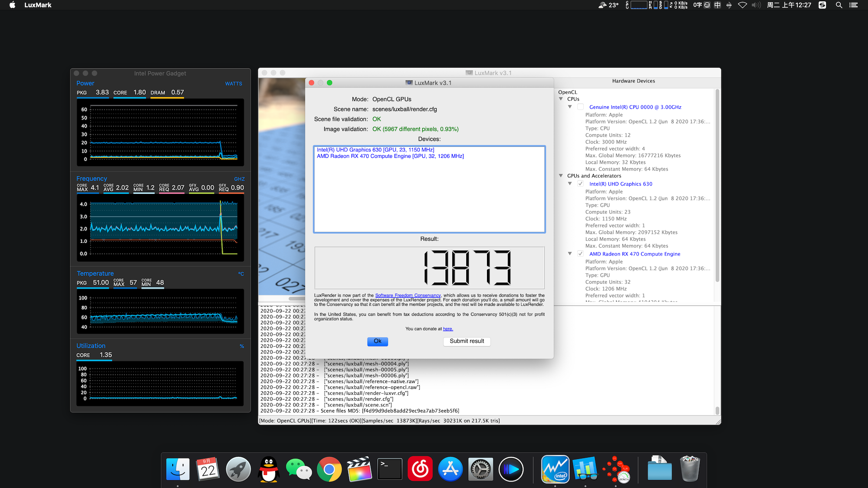Open System Preferences gear in dock
Viewport: 868px width, 488px height.
(480, 469)
